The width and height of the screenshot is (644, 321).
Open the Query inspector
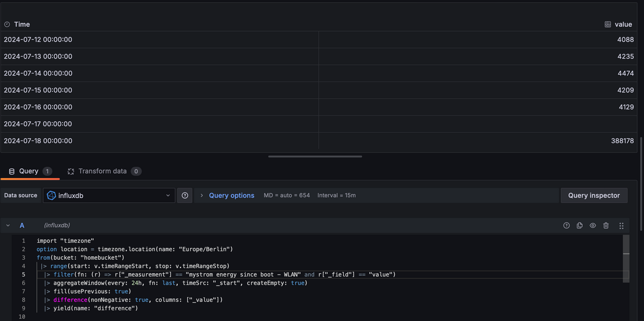click(x=594, y=196)
